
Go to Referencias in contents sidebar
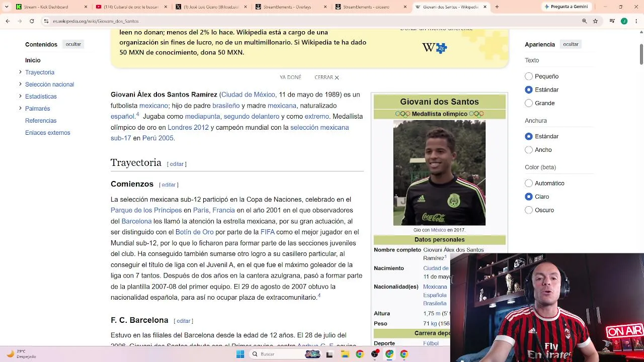pyautogui.click(x=41, y=121)
